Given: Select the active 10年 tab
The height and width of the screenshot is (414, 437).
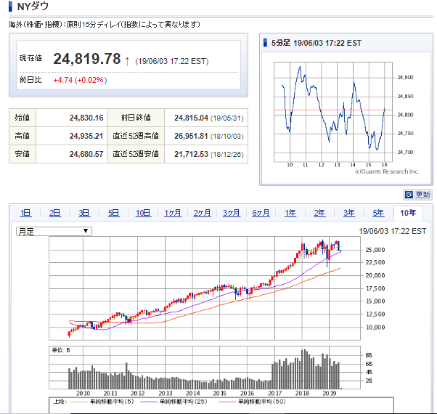Looking at the screenshot, I should click(x=408, y=213).
